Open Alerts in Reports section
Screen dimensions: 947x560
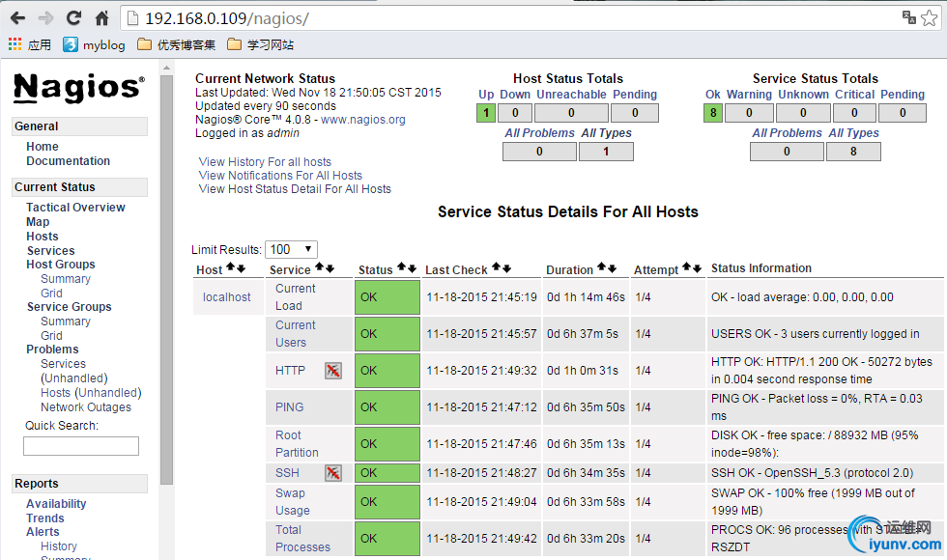click(43, 532)
